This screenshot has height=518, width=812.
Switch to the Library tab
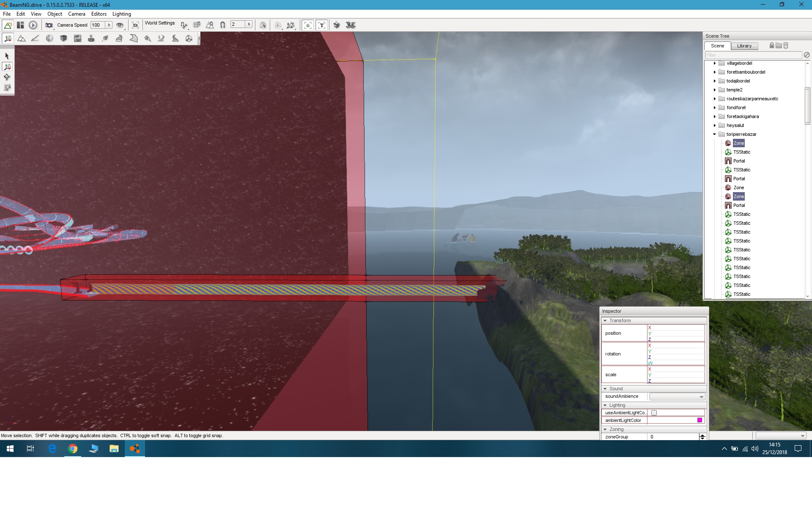coord(744,46)
